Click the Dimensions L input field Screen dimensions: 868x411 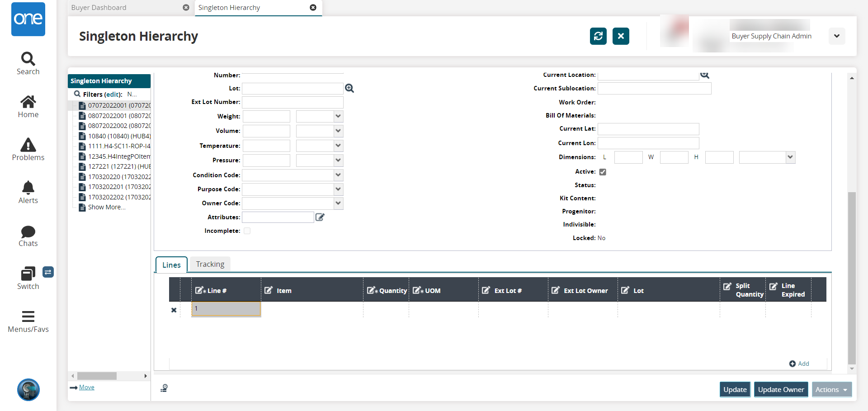coord(628,157)
